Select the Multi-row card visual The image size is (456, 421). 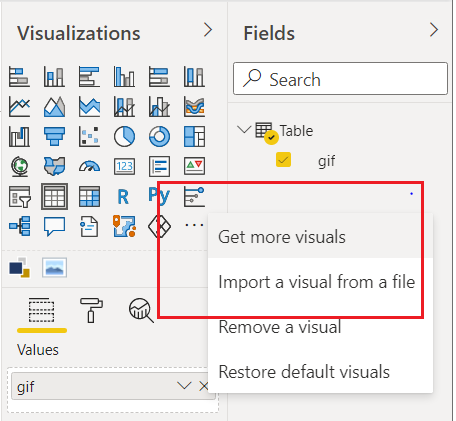click(x=159, y=166)
